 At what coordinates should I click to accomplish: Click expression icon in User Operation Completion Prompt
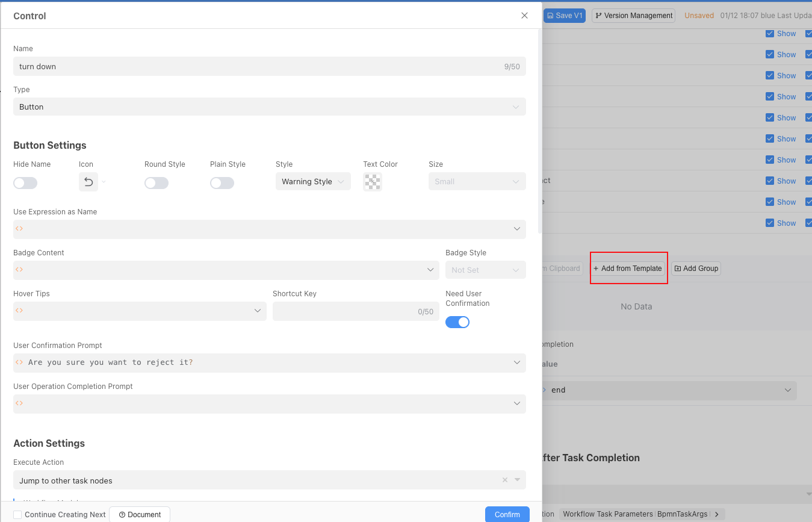coord(19,403)
